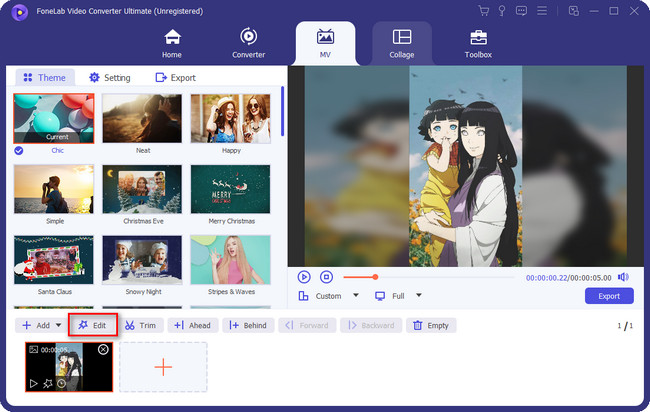Open the Export sub-tab
The width and height of the screenshot is (650, 412).
[x=175, y=78]
